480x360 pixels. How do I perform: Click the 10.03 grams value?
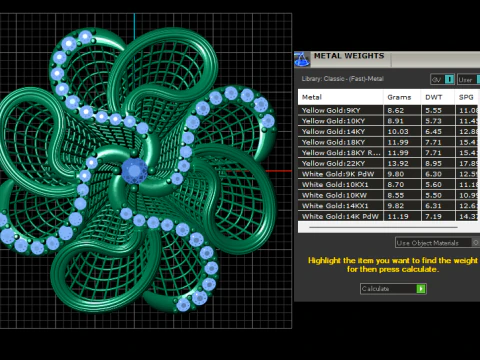pyautogui.click(x=398, y=132)
